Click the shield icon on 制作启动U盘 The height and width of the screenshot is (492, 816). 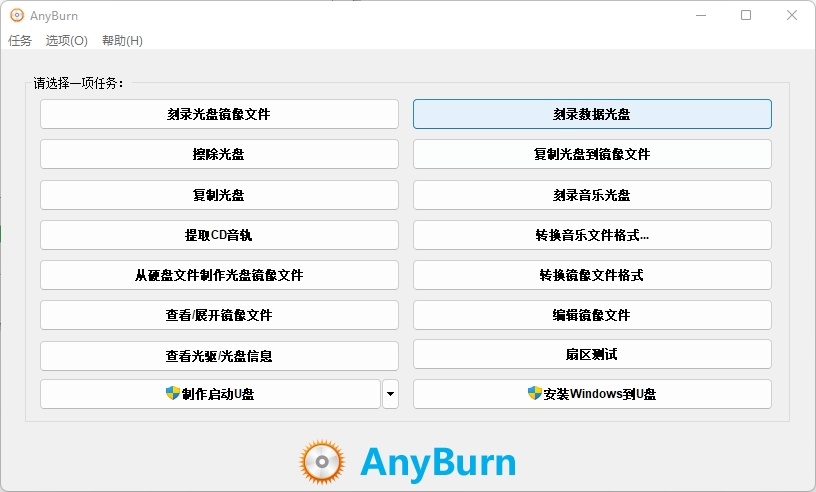tap(172, 394)
